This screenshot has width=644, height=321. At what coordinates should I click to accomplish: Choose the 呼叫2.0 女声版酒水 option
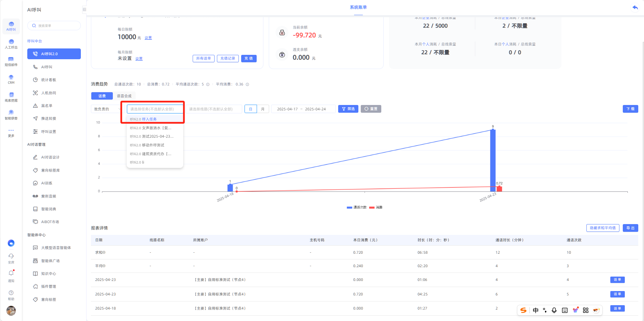click(155, 128)
